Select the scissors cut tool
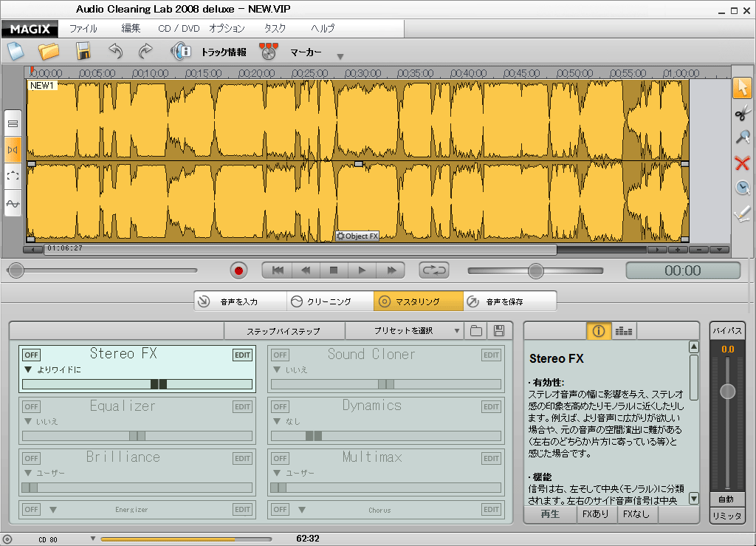The width and height of the screenshot is (756, 546). 743,113
